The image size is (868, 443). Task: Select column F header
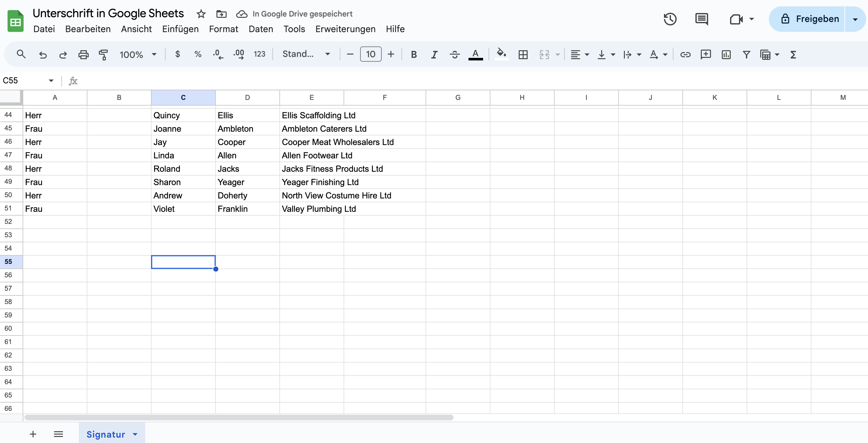point(385,97)
